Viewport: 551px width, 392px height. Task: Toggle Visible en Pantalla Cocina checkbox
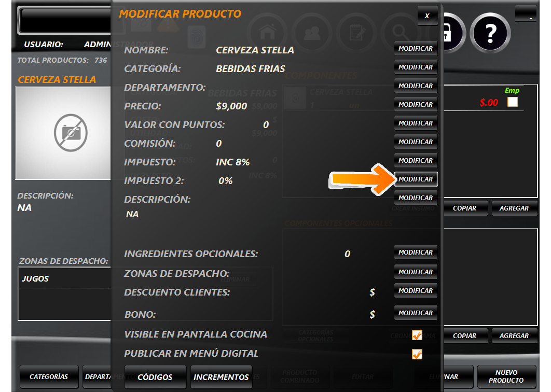click(x=417, y=335)
